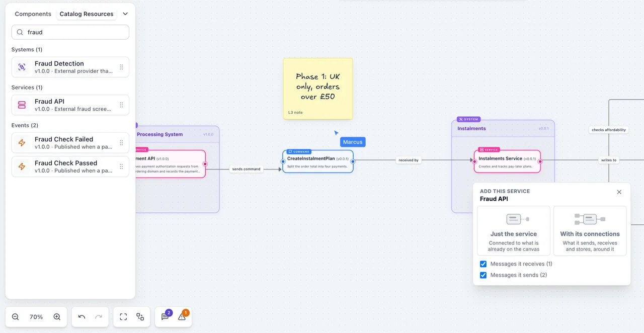Select the yellow Phase 1 sticky note
Viewport: 644px width, 333px height.
[x=318, y=89]
